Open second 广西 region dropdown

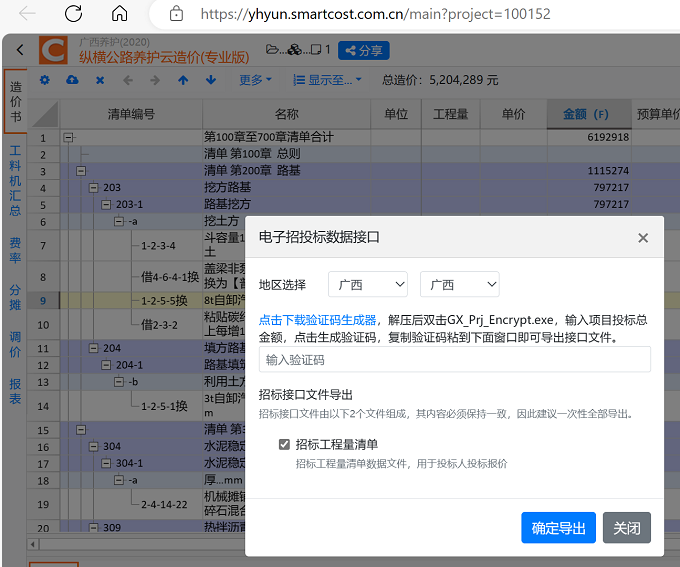(x=460, y=285)
